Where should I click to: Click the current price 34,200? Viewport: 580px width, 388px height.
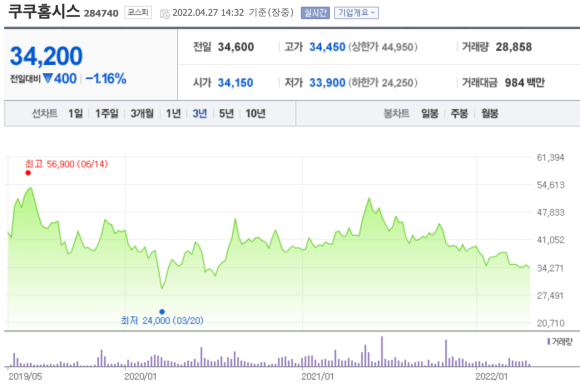coord(46,56)
